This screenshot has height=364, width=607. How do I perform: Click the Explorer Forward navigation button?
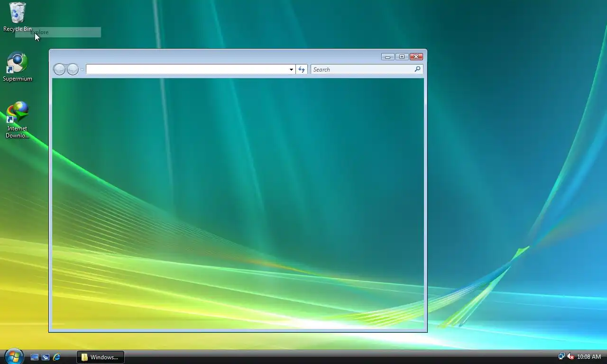pos(73,70)
